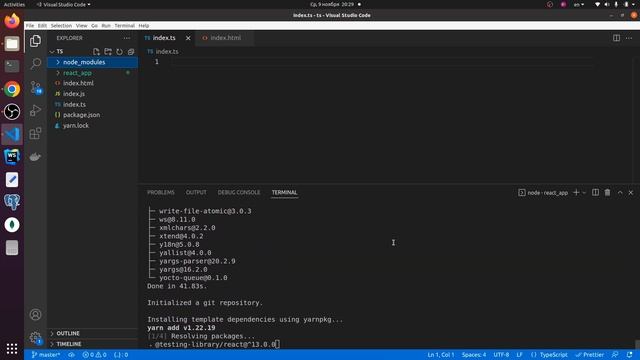Open the new terminal launch profile dropdown
This screenshot has height=360, width=640.
[x=584, y=192]
